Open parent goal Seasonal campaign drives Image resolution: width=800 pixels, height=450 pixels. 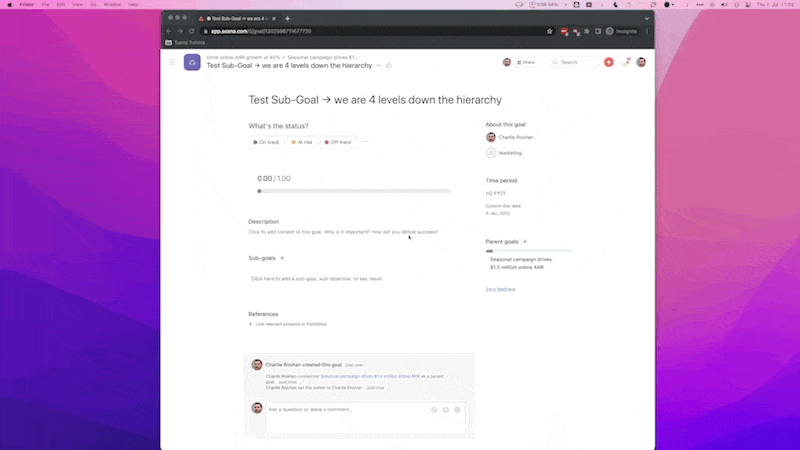[520, 263]
